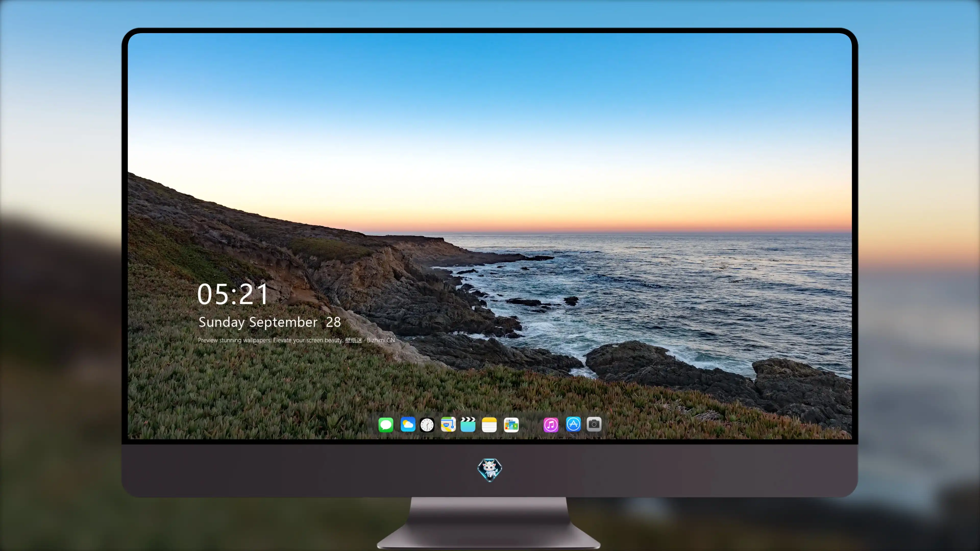
Task: Open the Clock app in dock
Action: (427, 425)
